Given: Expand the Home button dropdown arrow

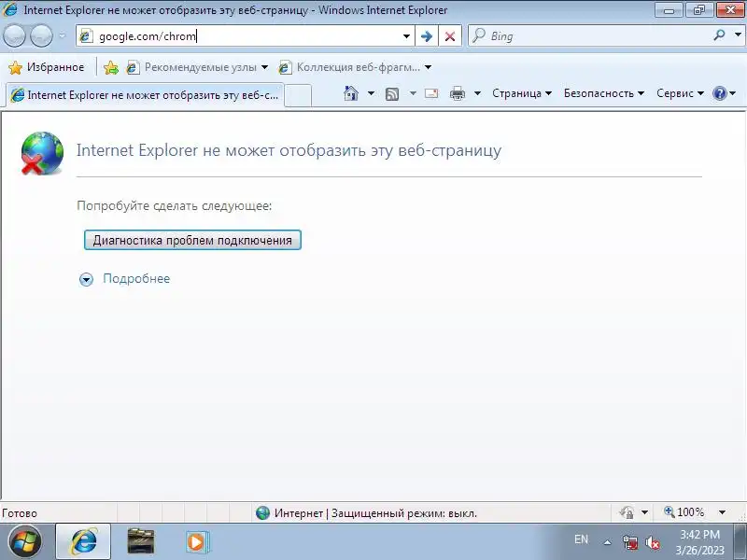Looking at the screenshot, I should coord(371,93).
